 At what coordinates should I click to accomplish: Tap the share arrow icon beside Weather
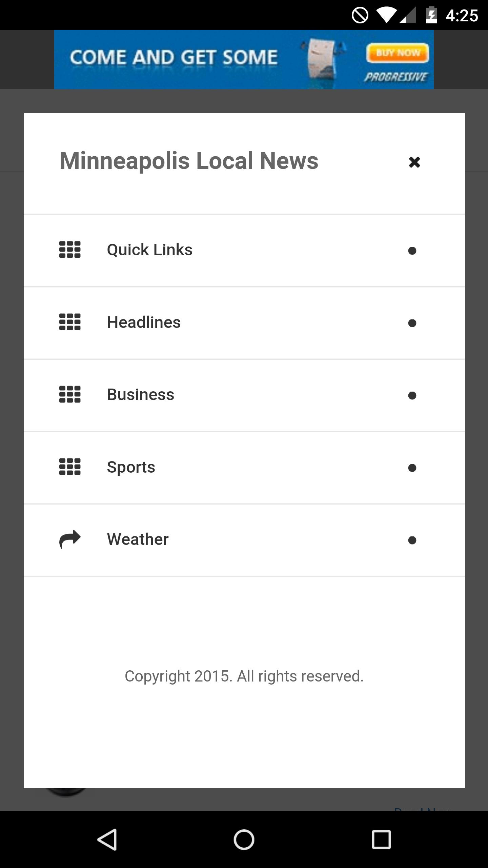pyautogui.click(x=70, y=539)
